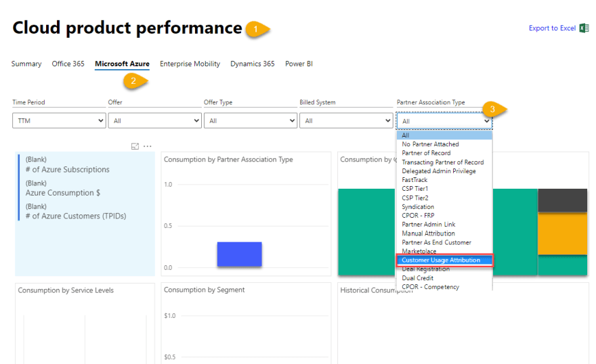Image resolution: width=596 pixels, height=364 pixels.
Task: Collapse the Partner Association Type dropdown
Action: pos(444,121)
